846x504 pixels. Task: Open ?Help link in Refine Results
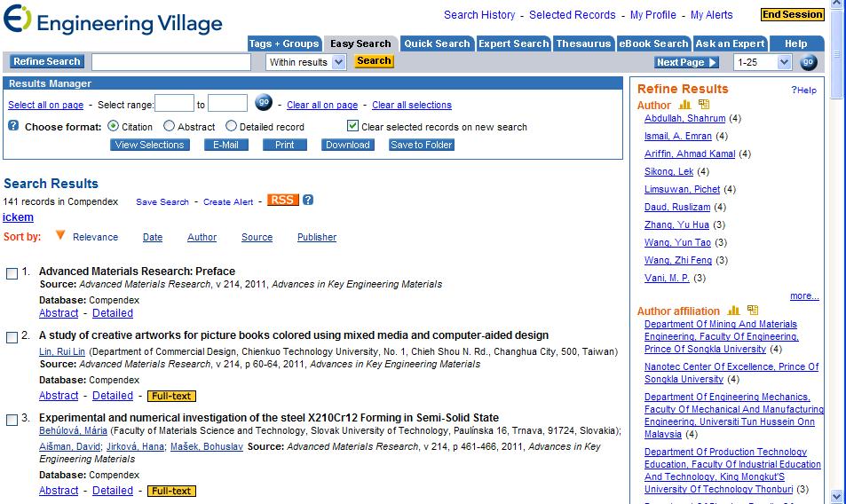pyautogui.click(x=804, y=90)
